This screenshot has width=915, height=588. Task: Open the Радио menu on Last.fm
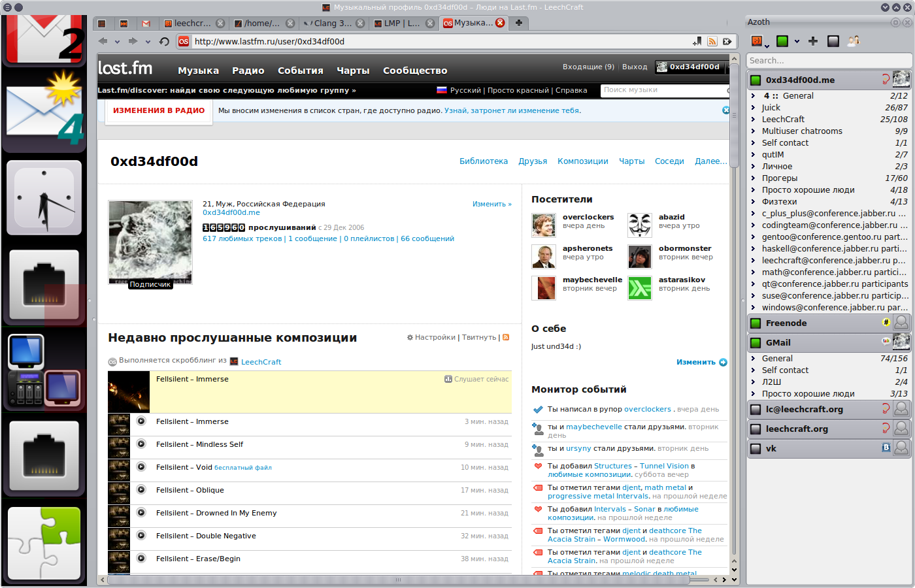tap(248, 71)
